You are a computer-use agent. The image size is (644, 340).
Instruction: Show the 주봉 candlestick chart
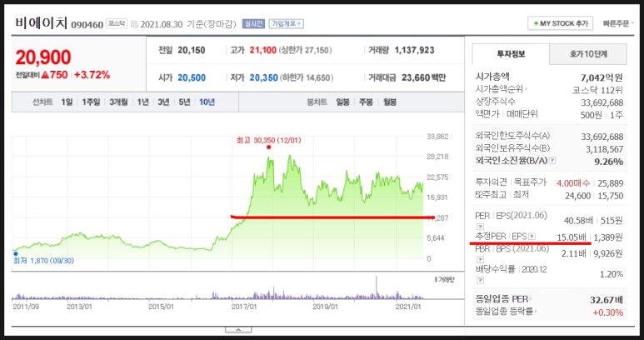pyautogui.click(x=366, y=102)
